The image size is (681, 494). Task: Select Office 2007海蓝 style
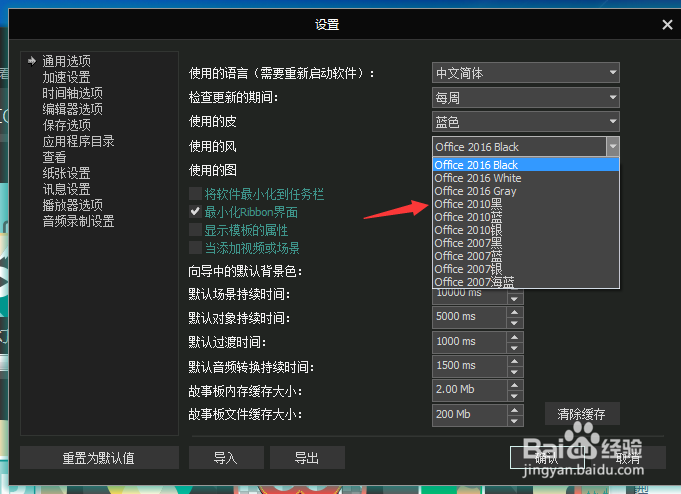(526, 282)
